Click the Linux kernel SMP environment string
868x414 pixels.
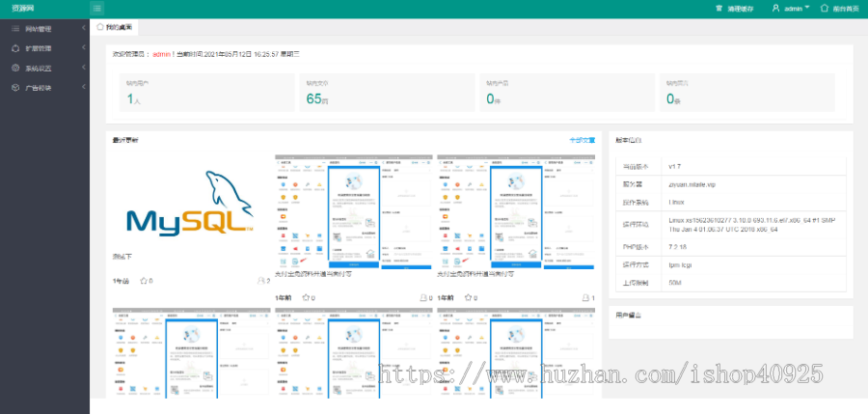[751, 225]
